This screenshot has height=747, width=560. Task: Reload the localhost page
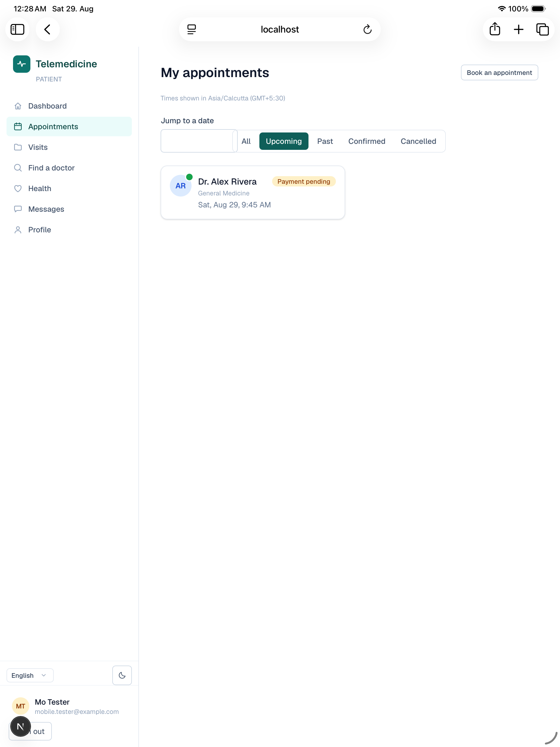[x=367, y=29]
